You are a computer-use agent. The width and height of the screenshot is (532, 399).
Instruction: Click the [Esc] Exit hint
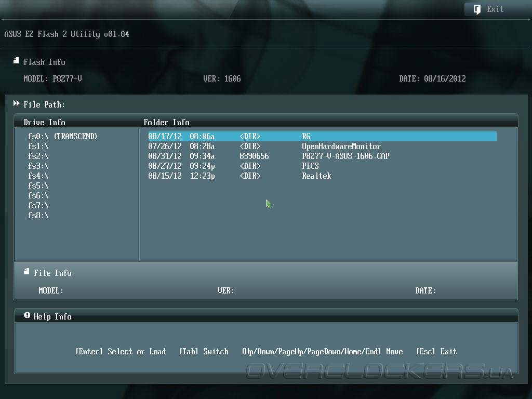click(436, 352)
